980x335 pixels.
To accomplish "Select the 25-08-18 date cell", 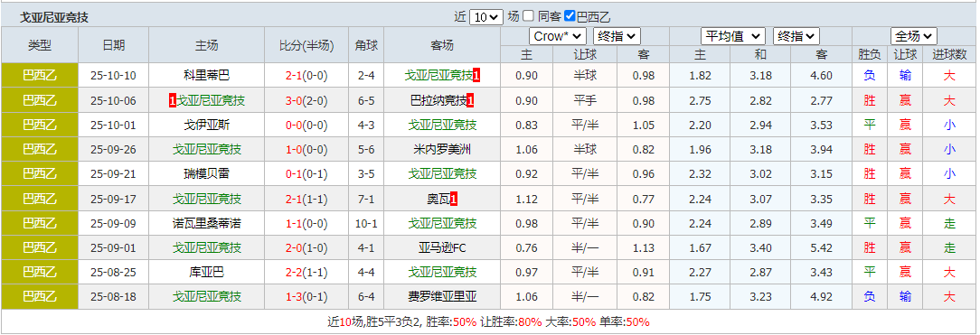I will (113, 297).
